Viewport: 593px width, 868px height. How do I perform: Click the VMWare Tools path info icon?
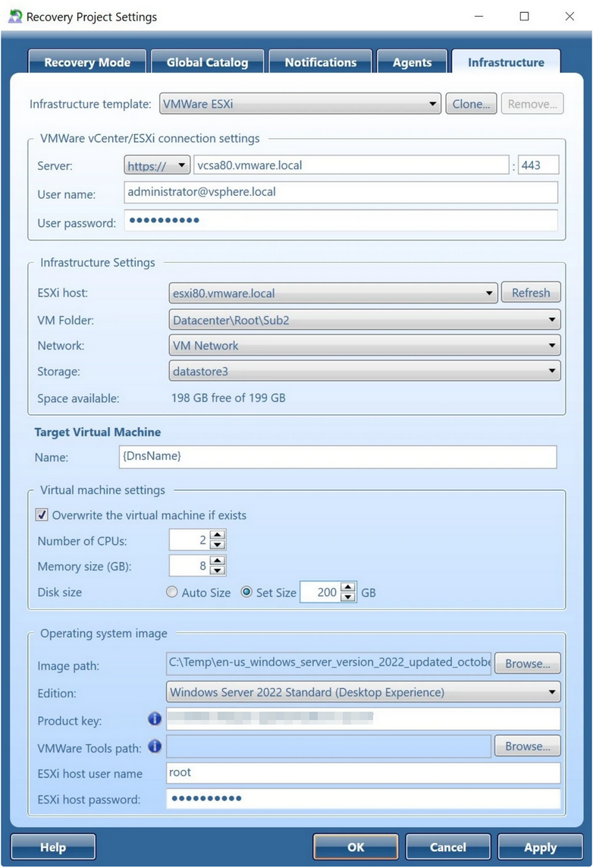[x=155, y=747]
